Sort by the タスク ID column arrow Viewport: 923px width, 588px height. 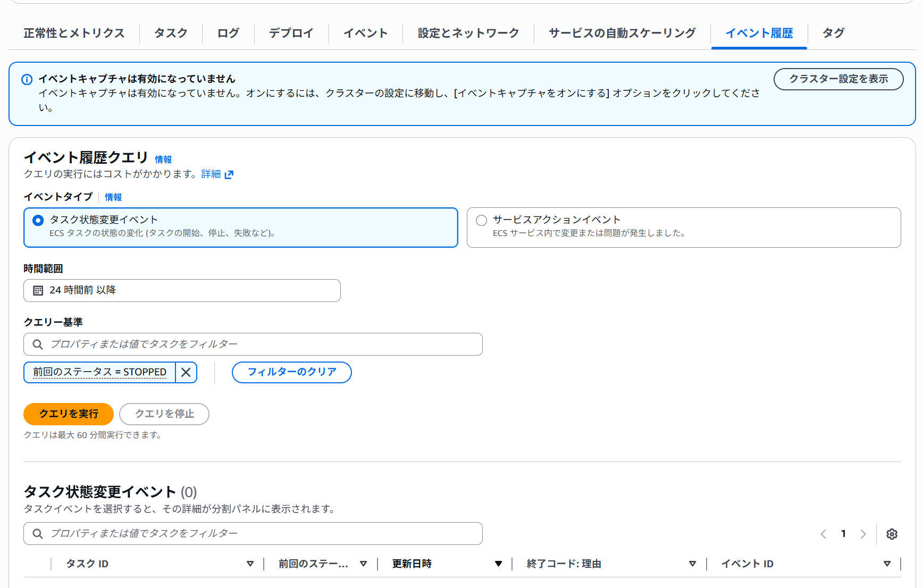(250, 564)
